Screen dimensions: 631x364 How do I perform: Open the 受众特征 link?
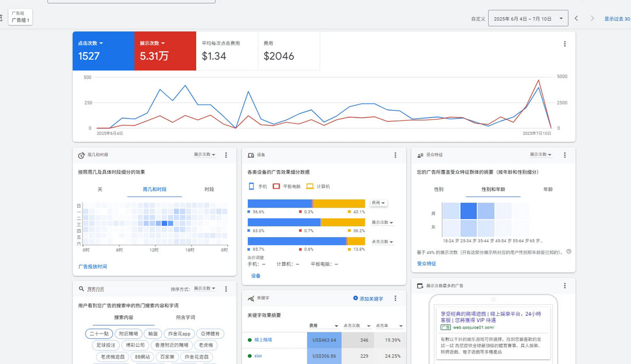427,264
